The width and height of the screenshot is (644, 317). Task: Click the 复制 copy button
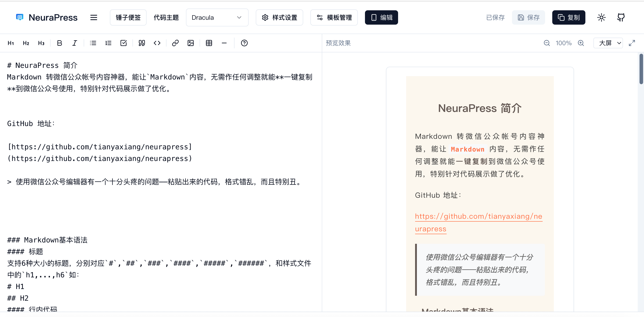(x=569, y=17)
